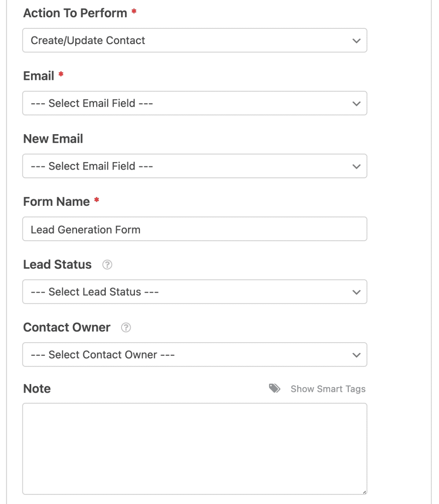The image size is (439, 504).
Task: Click inside the Note text area
Action: pyautogui.click(x=194, y=449)
